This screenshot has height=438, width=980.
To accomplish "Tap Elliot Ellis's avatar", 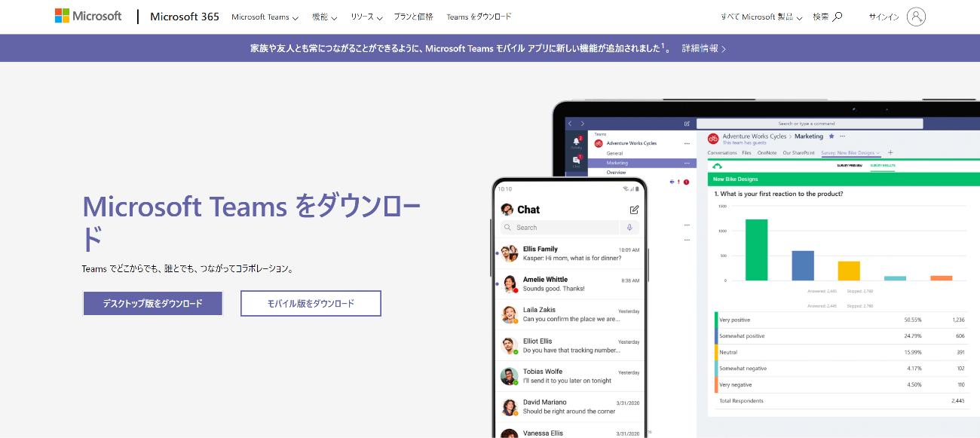I will pyautogui.click(x=510, y=345).
